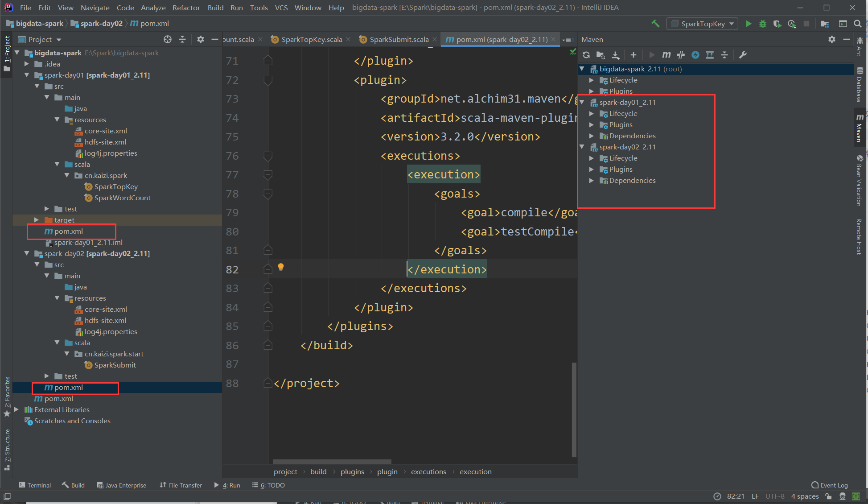The height and width of the screenshot is (504, 868).
Task: Open the Refactor menu
Action: 186,8
